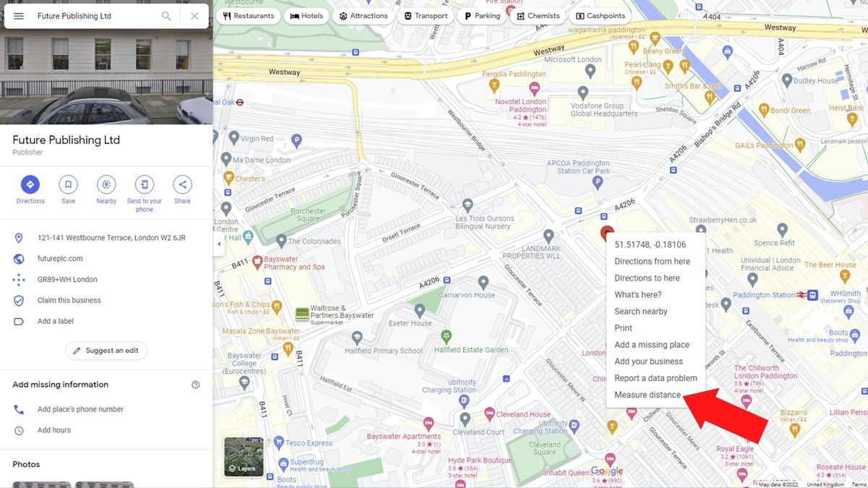Click the globe icon next to futureplc.com

click(x=19, y=258)
